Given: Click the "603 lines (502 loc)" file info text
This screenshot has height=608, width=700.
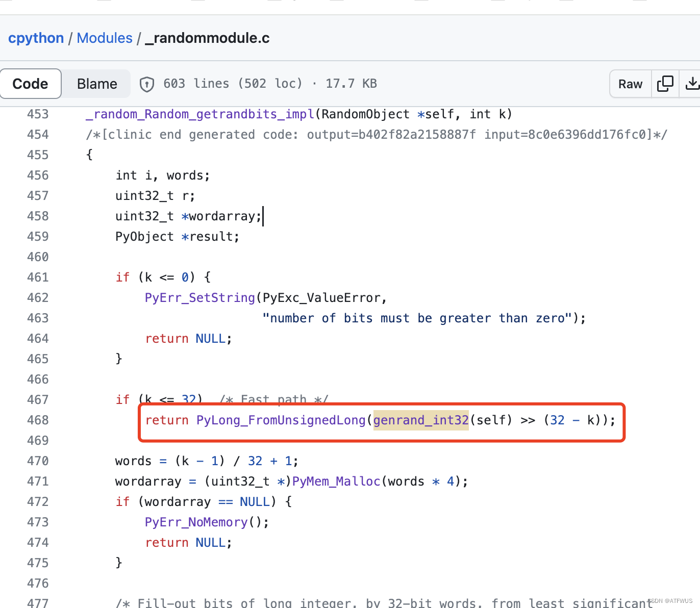Looking at the screenshot, I should coord(233,84).
